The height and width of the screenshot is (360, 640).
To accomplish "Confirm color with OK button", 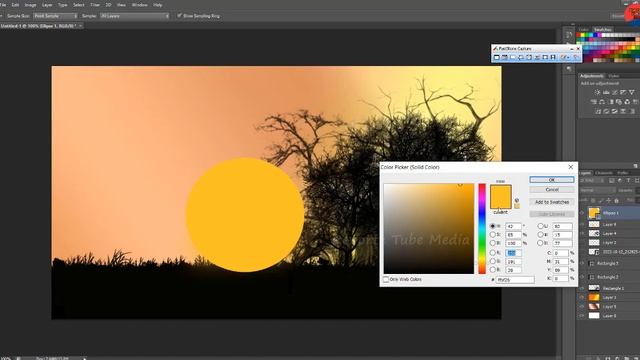I will pyautogui.click(x=552, y=180).
